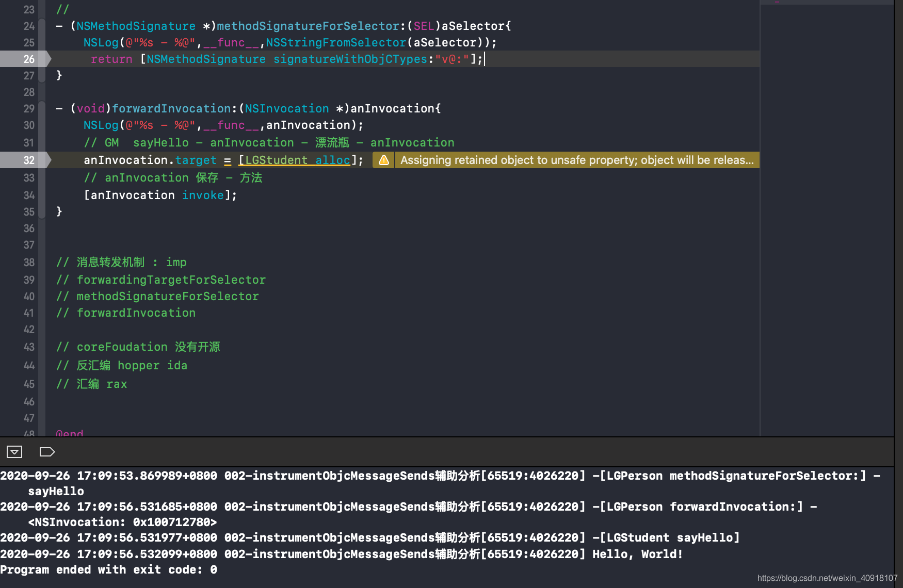Select line number 26 in gutter
This screenshot has width=903, height=588.
click(29, 59)
